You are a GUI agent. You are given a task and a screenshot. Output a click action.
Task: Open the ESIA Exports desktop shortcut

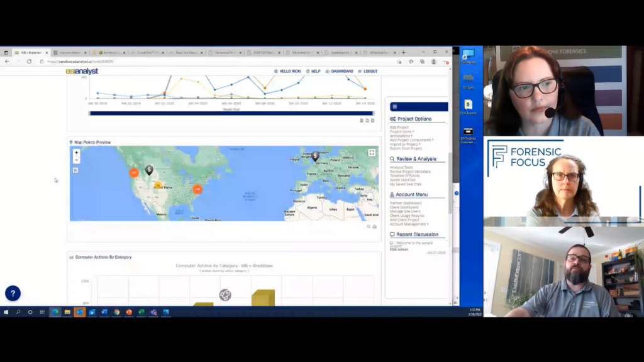468,107
